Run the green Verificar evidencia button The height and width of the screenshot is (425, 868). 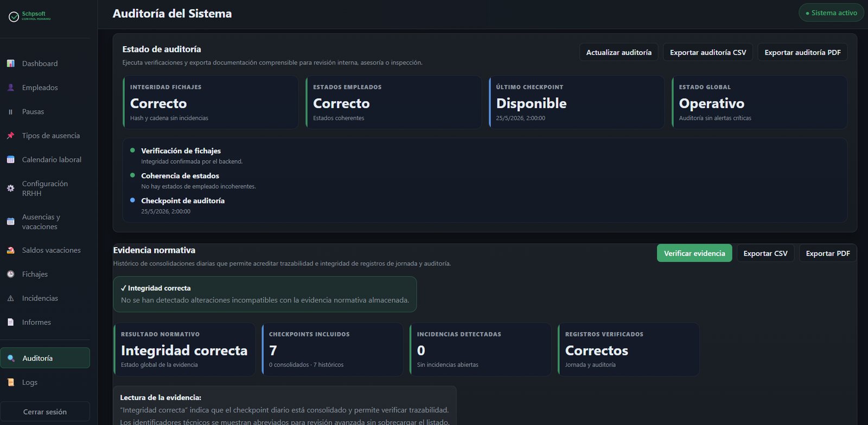coord(694,253)
